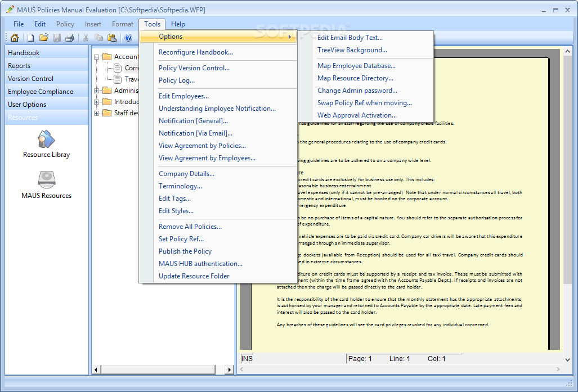This screenshot has height=392, width=578.
Task: Choose MAUS HUB authentication... entry
Action: [x=218, y=264]
